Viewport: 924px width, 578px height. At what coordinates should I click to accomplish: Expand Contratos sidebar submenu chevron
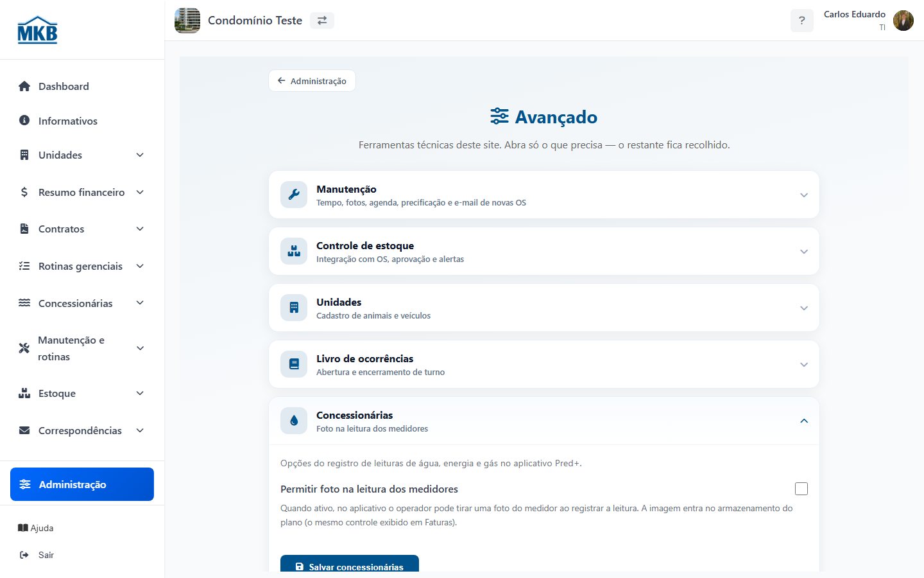click(x=140, y=229)
